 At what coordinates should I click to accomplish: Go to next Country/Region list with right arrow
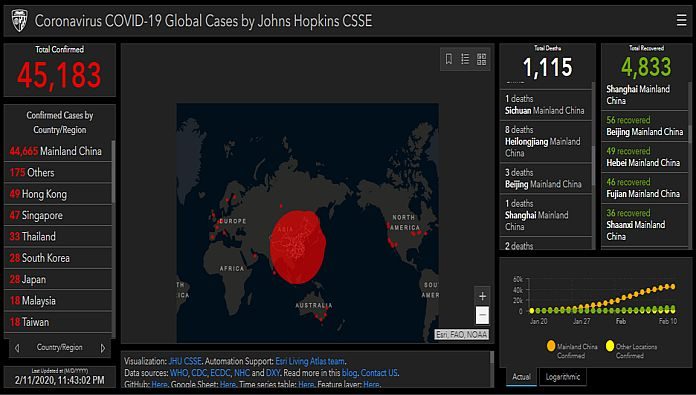[x=103, y=348]
